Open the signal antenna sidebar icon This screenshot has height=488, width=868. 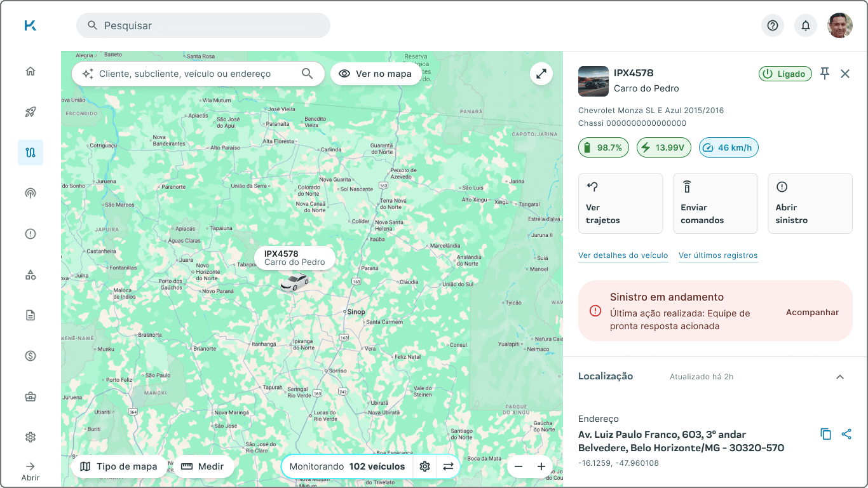click(x=31, y=193)
